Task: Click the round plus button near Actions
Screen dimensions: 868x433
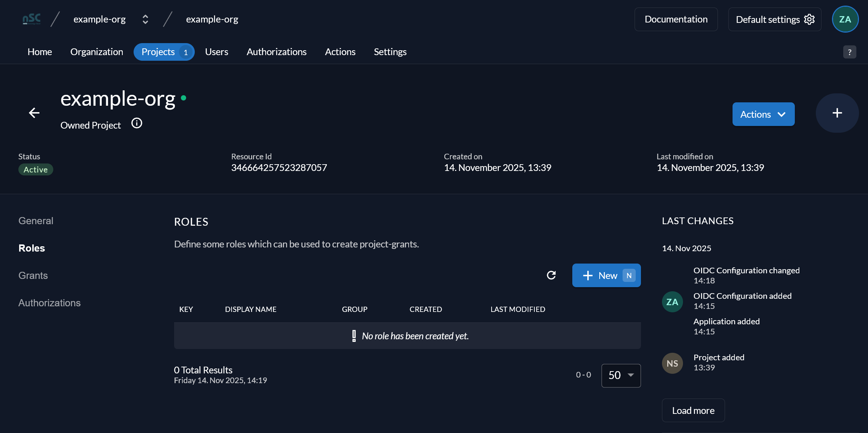Action: [x=837, y=113]
